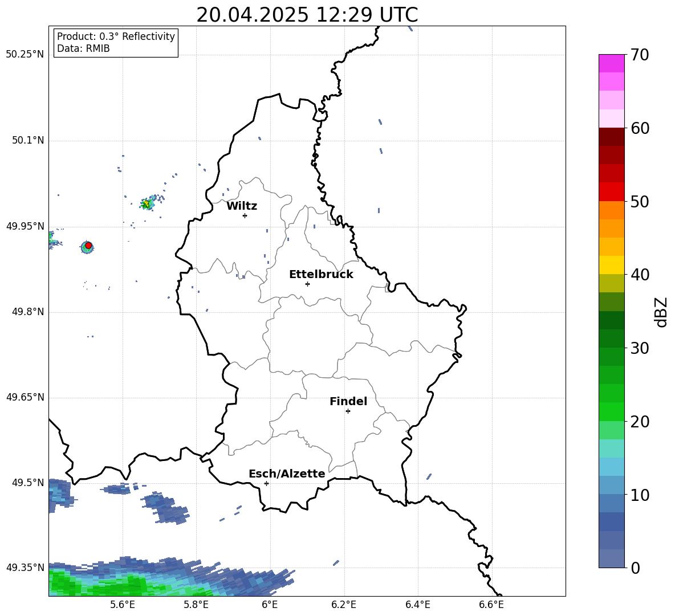
Task: Click the latitude label '49.65°N'
Action: (25, 397)
